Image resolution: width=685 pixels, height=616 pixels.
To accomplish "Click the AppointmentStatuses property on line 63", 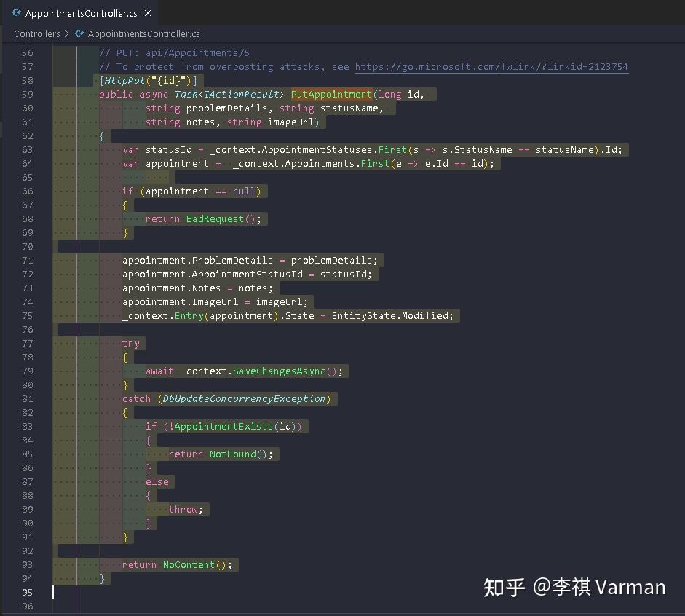I will click(x=317, y=150).
